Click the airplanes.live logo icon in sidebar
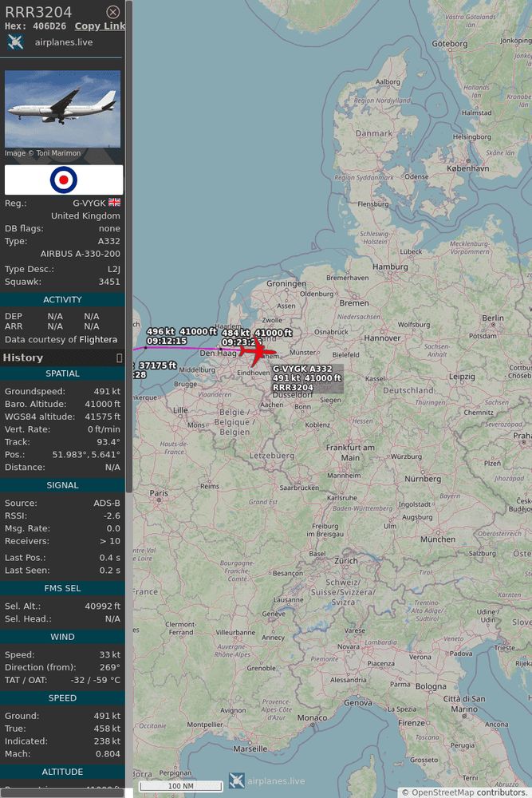 click(16, 42)
